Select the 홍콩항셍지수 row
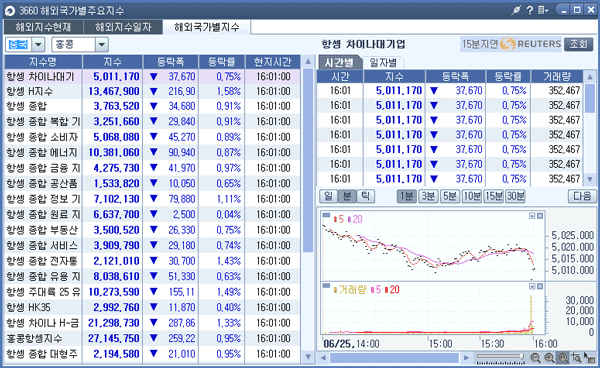Viewport: 600px width, 368px height. [x=152, y=339]
